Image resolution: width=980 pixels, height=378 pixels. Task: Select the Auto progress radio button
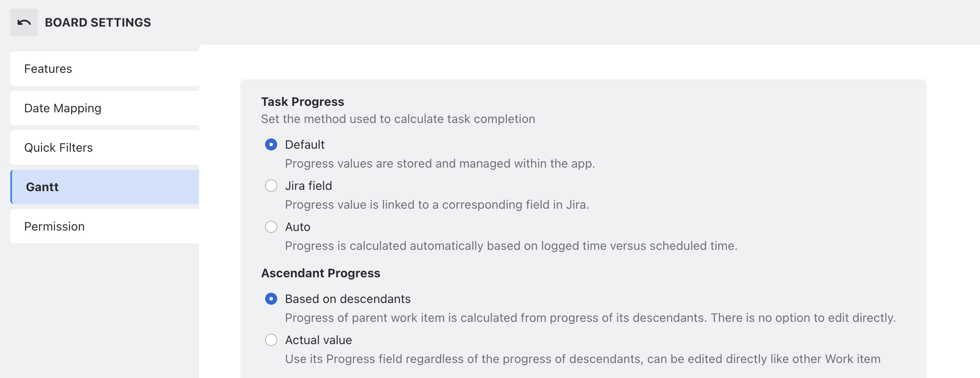tap(271, 227)
